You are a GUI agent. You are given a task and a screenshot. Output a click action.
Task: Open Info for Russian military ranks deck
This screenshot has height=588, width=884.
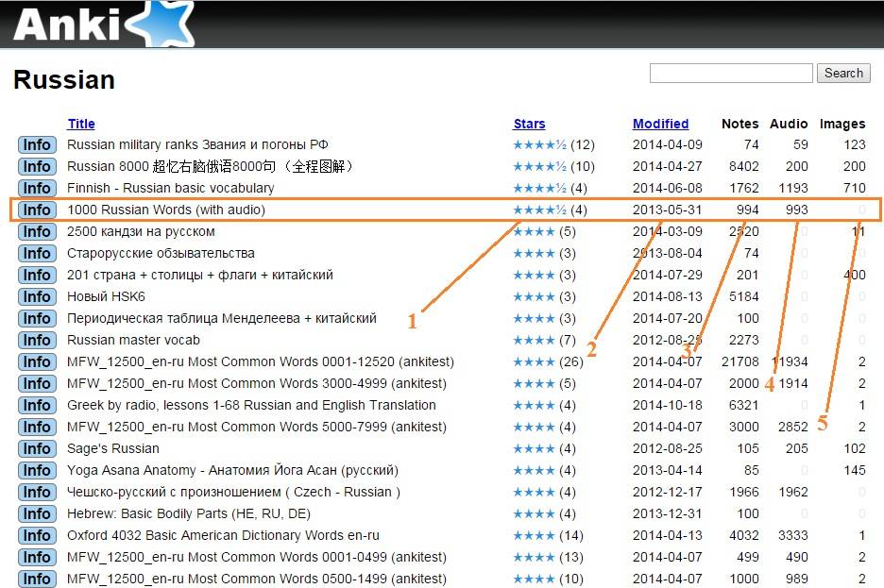pyautogui.click(x=37, y=145)
